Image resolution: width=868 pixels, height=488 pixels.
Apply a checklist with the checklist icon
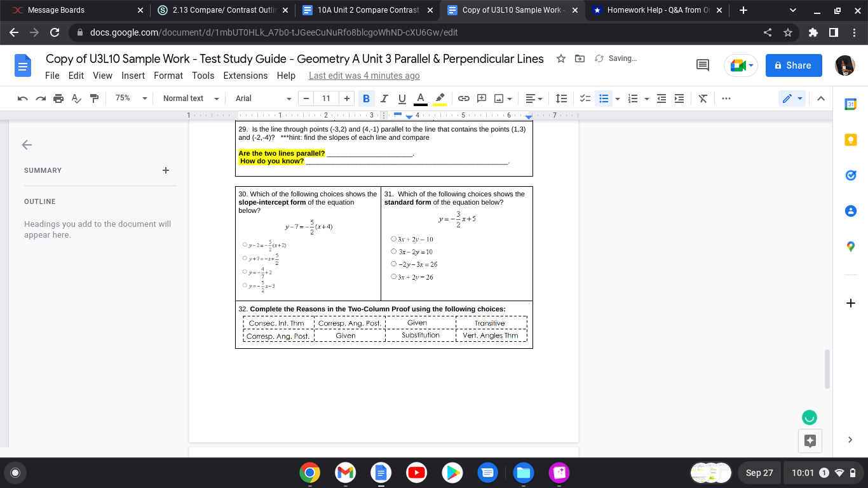(585, 98)
